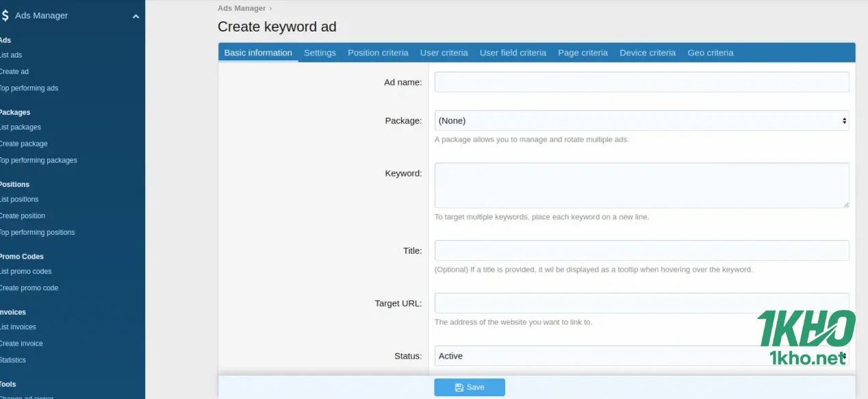Click the 1kho.net watermark logo
This screenshot has height=399, width=868.
(x=806, y=337)
